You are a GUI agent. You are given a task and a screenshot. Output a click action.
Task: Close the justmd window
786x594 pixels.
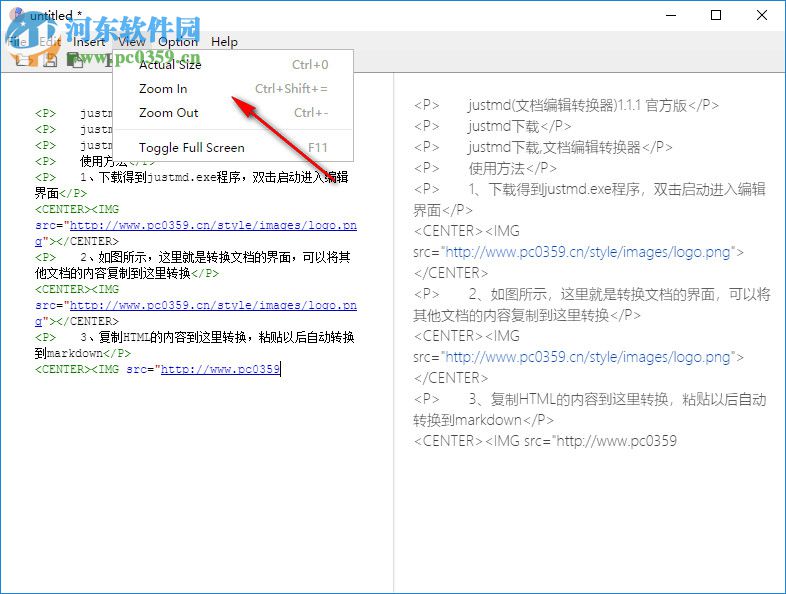[762, 16]
